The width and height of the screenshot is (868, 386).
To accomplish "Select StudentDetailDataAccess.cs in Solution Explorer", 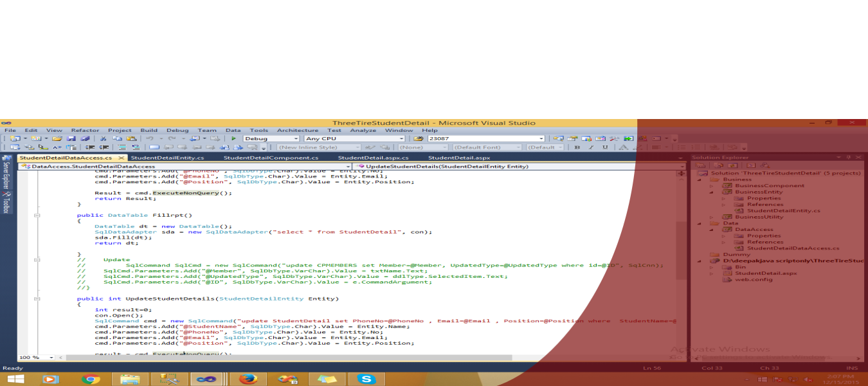I will (x=793, y=248).
